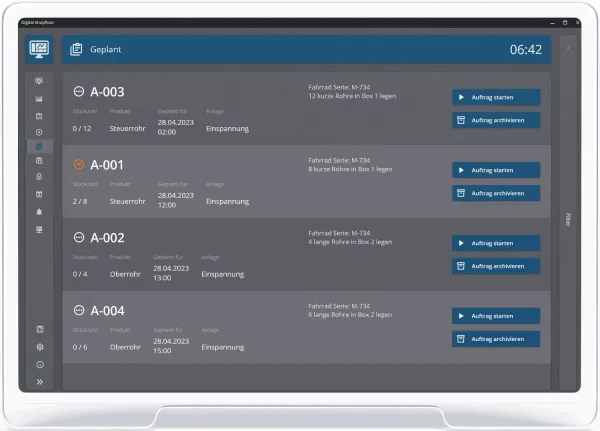Click planned date 28.04.2023 15:00

[x=171, y=346]
